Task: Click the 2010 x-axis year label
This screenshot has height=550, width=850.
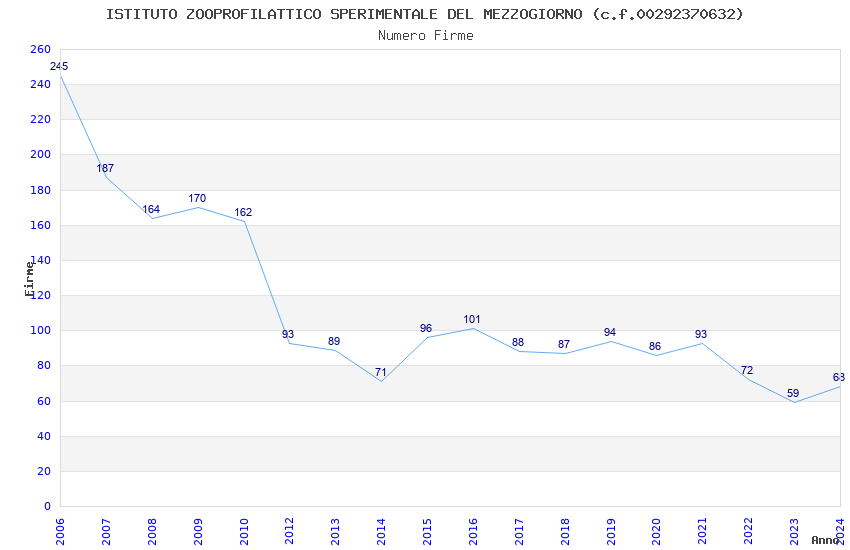Action: 244,532
